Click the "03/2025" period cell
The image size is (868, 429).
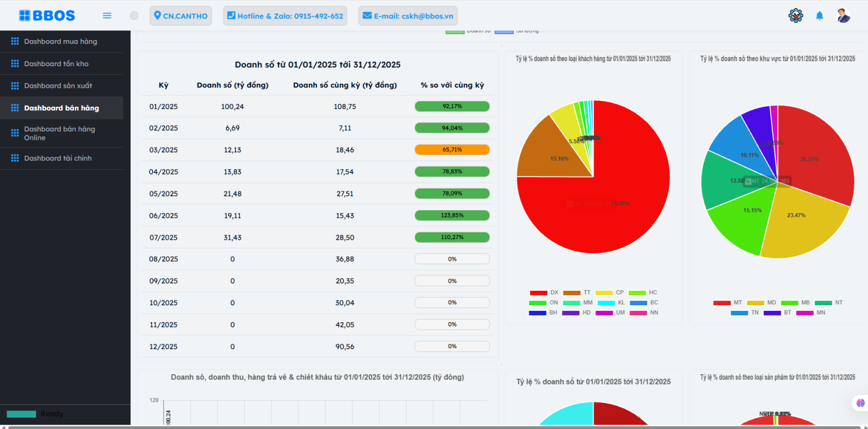tap(163, 150)
